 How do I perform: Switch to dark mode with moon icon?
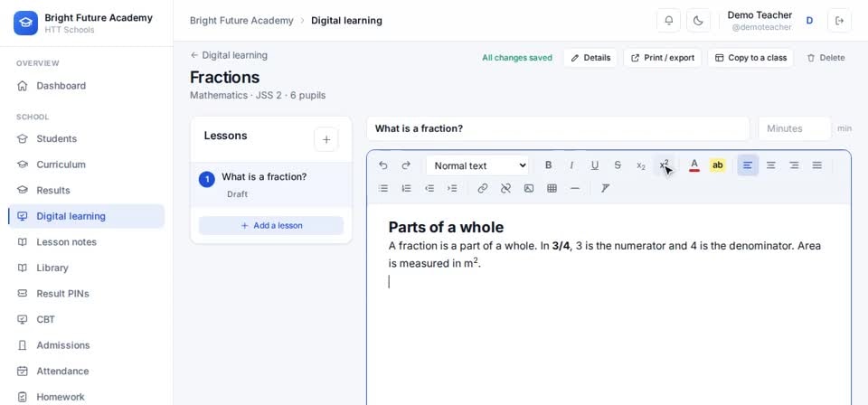[698, 21]
